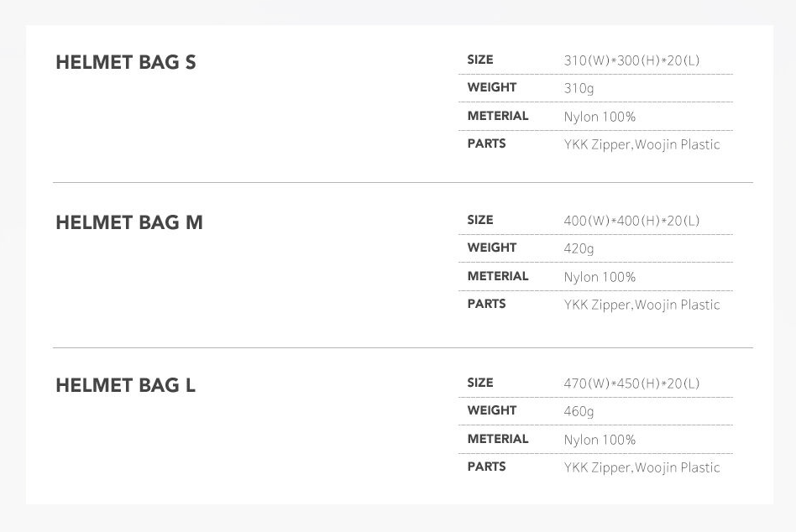Click the SIZE label under Helmet Bag S

tap(480, 60)
